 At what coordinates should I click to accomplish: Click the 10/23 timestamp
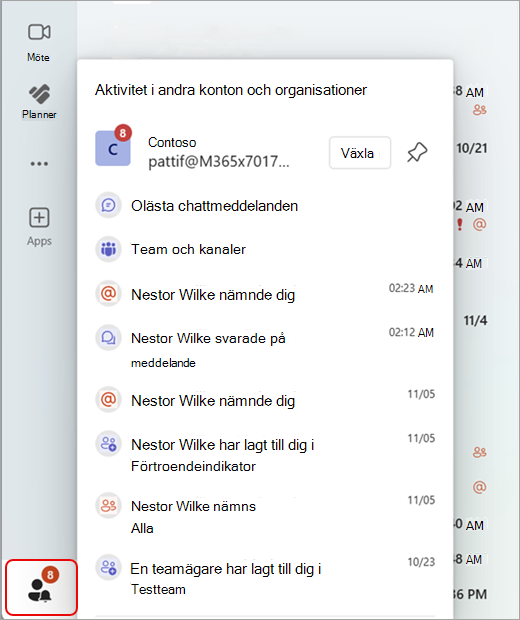coord(421,562)
